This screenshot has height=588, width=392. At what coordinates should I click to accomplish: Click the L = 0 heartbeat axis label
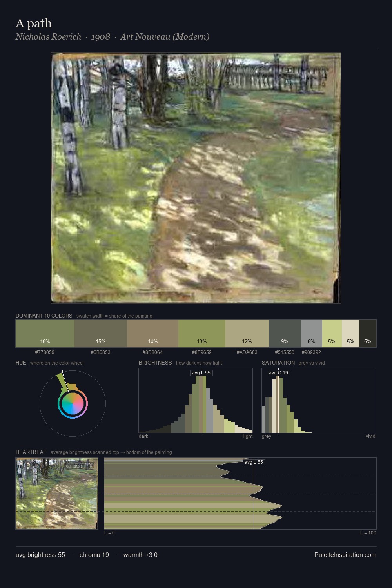109,533
